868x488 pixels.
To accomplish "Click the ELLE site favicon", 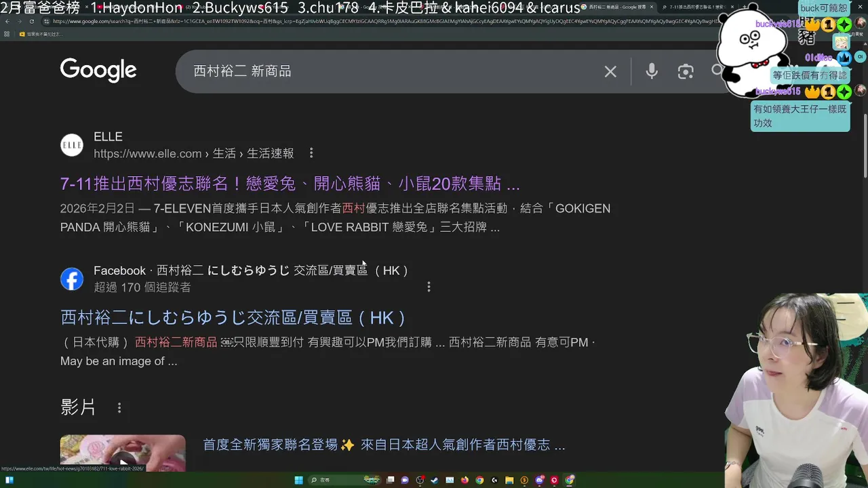I will [72, 145].
